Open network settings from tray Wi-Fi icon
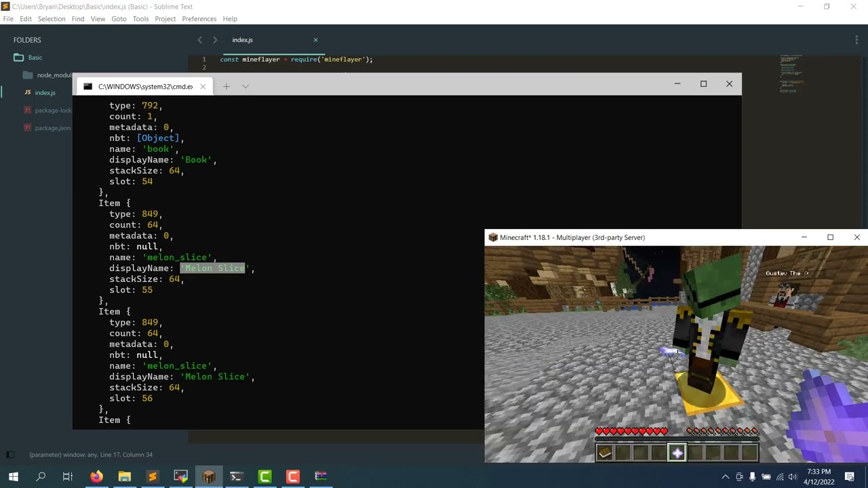The height and width of the screenshot is (488, 868). [780, 476]
